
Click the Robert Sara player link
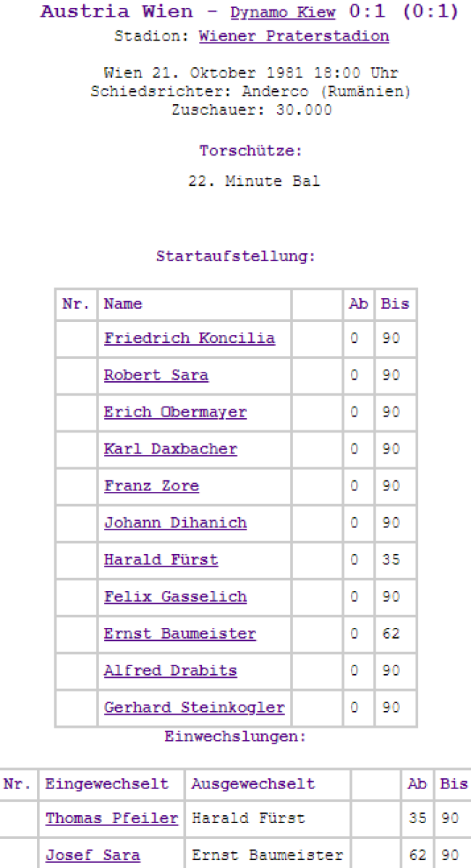click(x=156, y=375)
